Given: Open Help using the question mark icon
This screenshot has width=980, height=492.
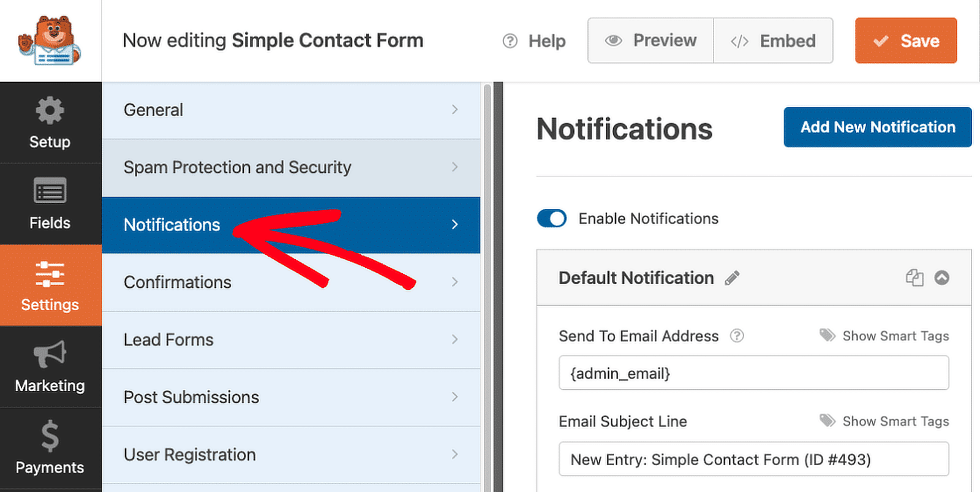Looking at the screenshot, I should [510, 40].
